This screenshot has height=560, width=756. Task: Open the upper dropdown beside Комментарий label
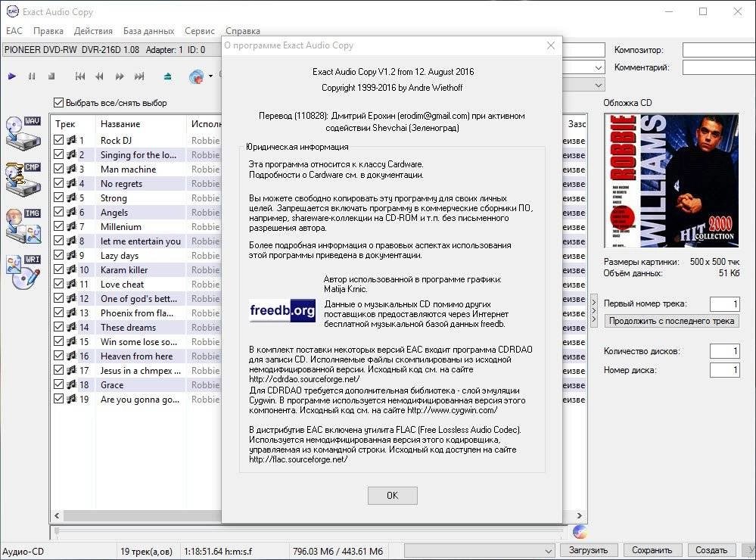click(x=599, y=67)
